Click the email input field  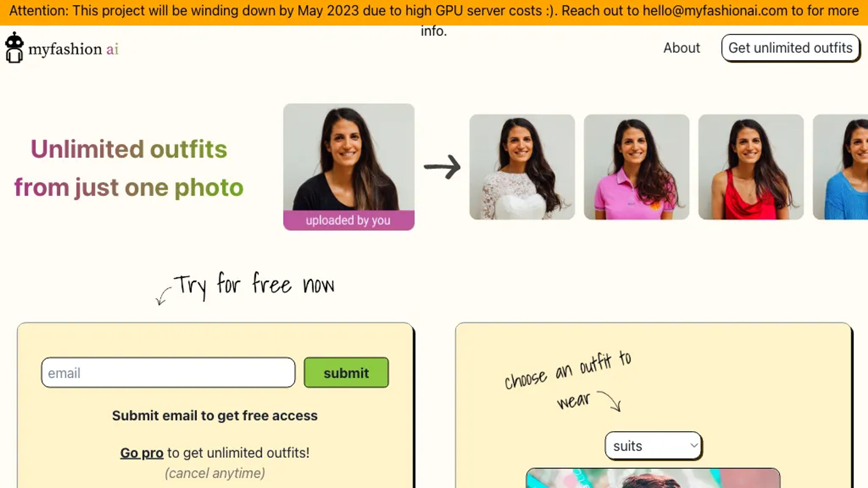click(168, 372)
